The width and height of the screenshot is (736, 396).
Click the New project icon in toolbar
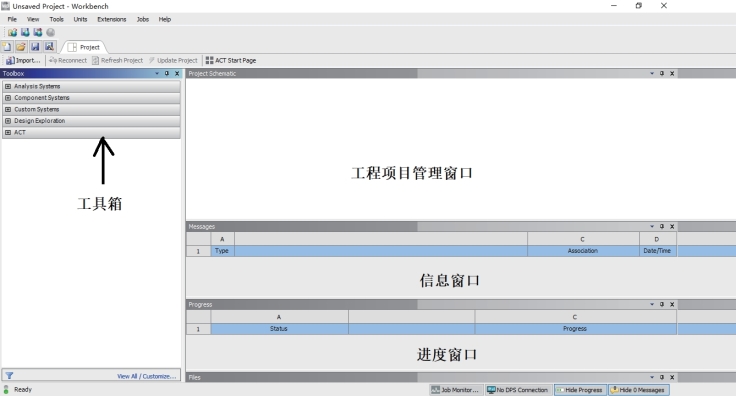point(7,47)
